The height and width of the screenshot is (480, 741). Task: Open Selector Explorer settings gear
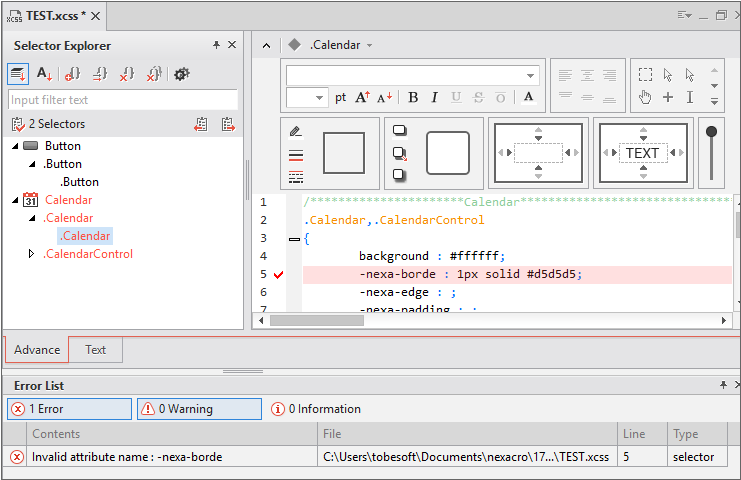pos(181,74)
